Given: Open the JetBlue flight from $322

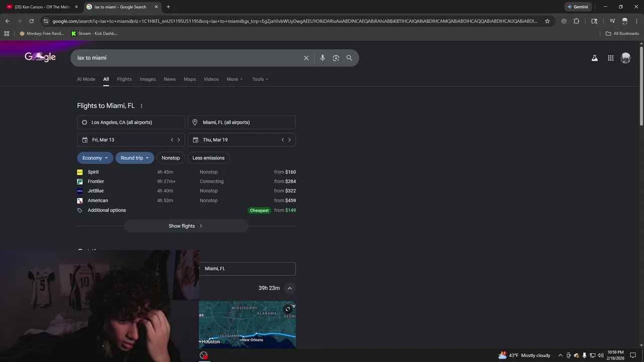Looking at the screenshot, I should pyautogui.click(x=186, y=191).
